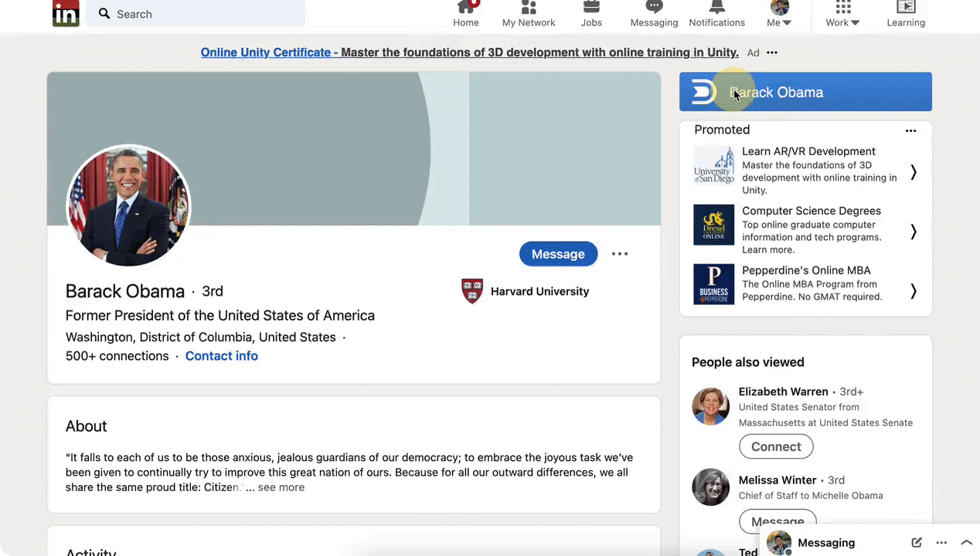Screen dimensions: 980x556
Task: Expand the Messaging panel chevron
Action: tap(966, 543)
